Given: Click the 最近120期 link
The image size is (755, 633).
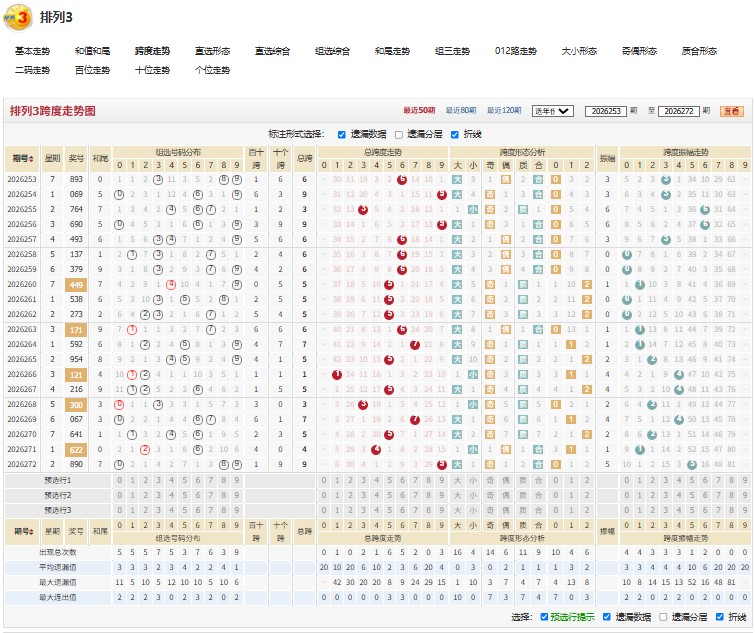Looking at the screenshot, I should [504, 111].
